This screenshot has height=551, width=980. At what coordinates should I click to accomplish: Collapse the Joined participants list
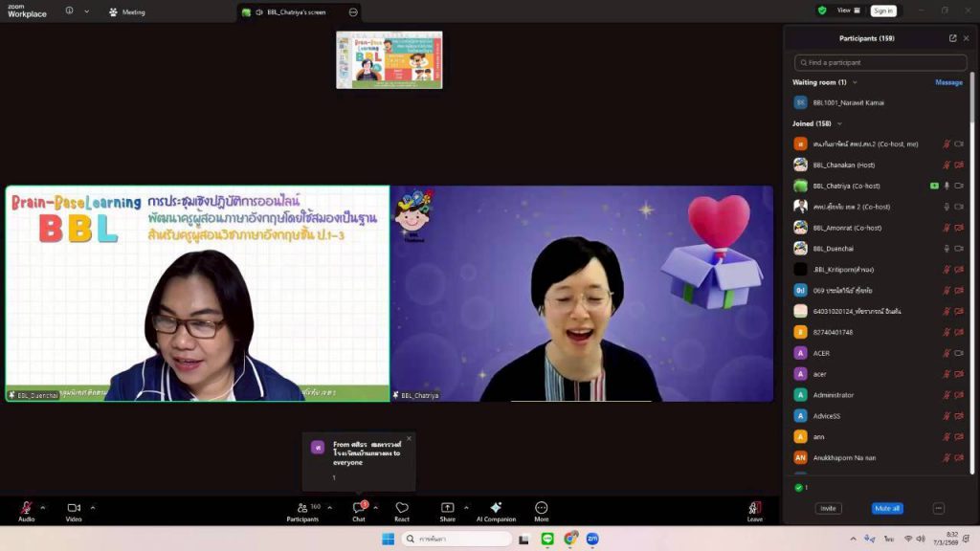pos(839,123)
